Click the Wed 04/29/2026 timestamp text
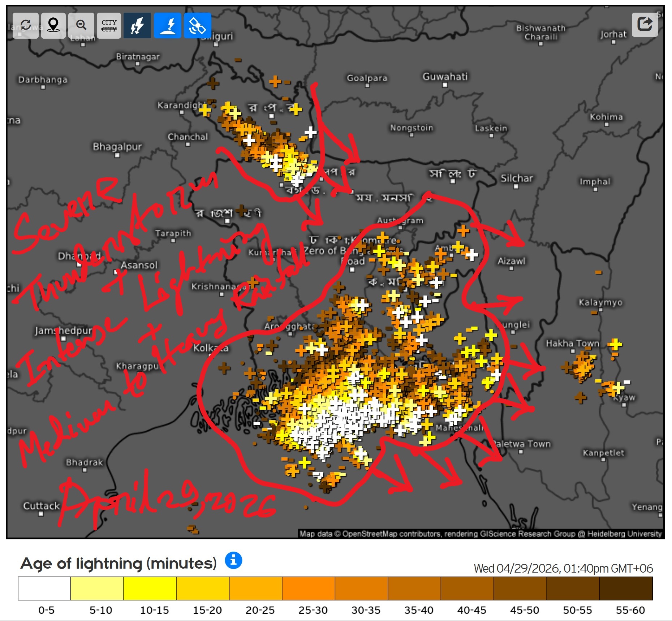This screenshot has height=621, width=672. click(x=563, y=568)
